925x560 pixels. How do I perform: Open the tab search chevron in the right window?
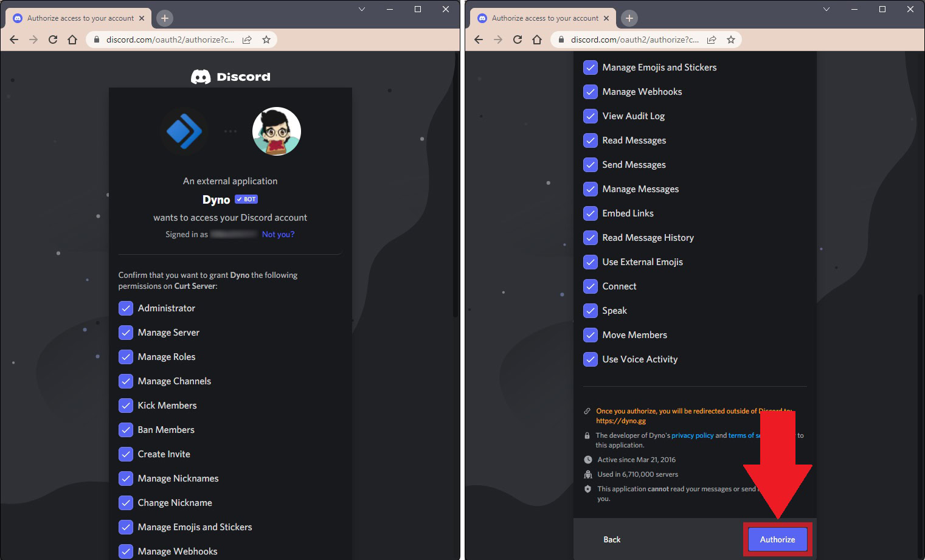point(826,9)
